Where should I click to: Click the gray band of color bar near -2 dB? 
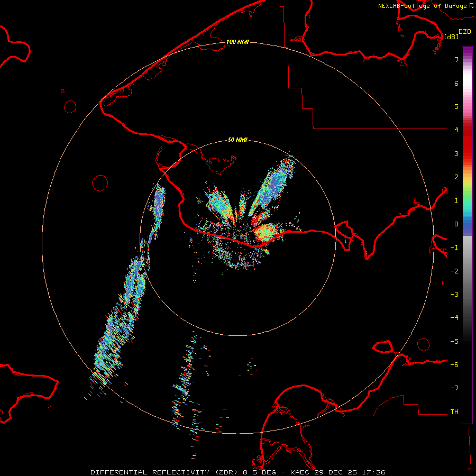[467, 271]
